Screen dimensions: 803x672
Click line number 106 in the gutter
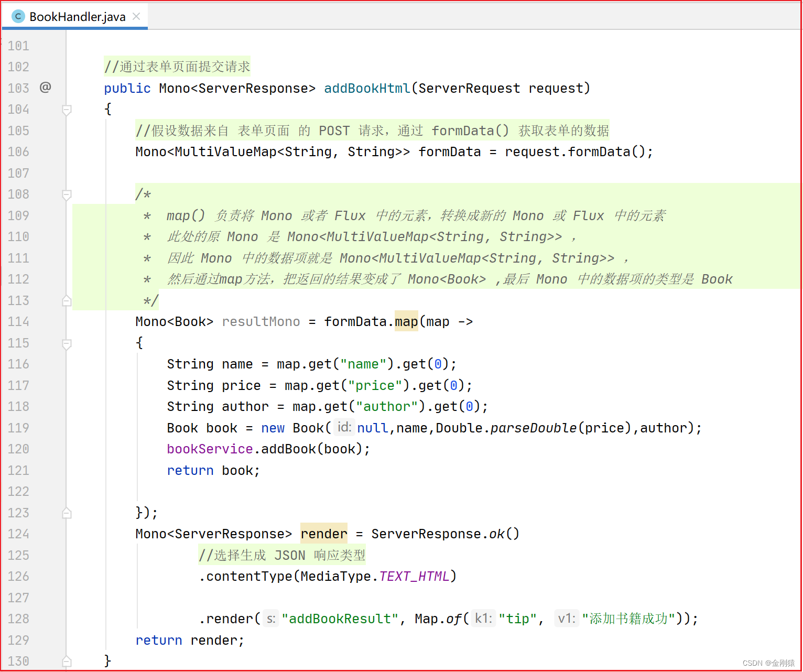coord(18,152)
